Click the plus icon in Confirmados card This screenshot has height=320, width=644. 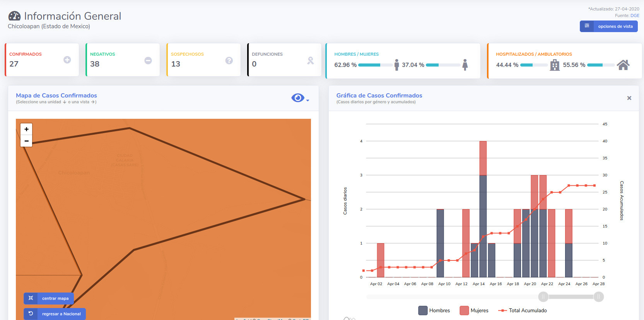[x=67, y=60]
